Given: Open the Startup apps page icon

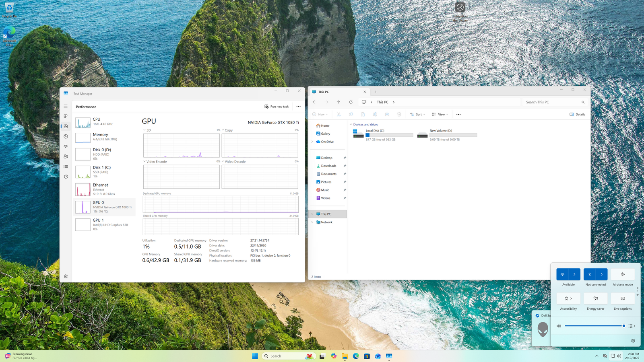Looking at the screenshot, I should (66, 146).
